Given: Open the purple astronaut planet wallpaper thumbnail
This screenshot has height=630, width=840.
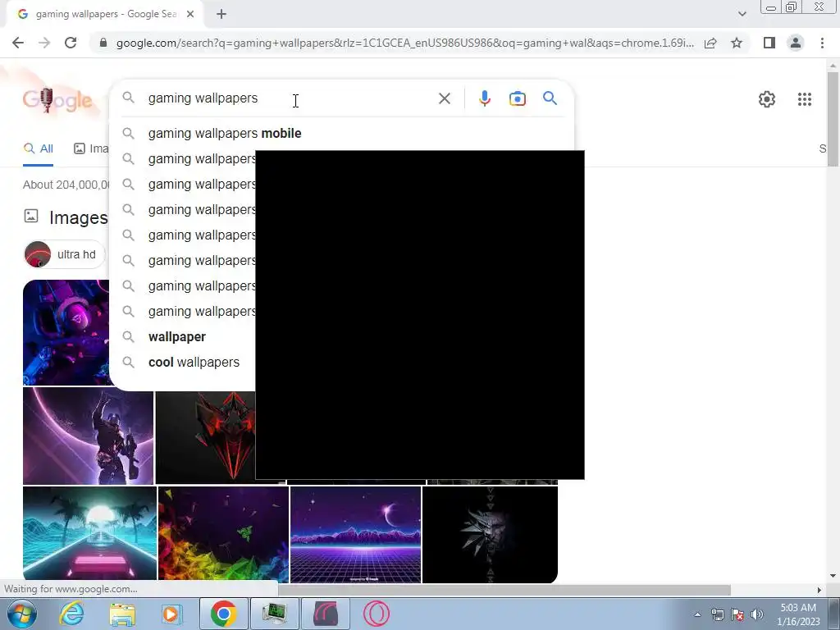Looking at the screenshot, I should 89,436.
